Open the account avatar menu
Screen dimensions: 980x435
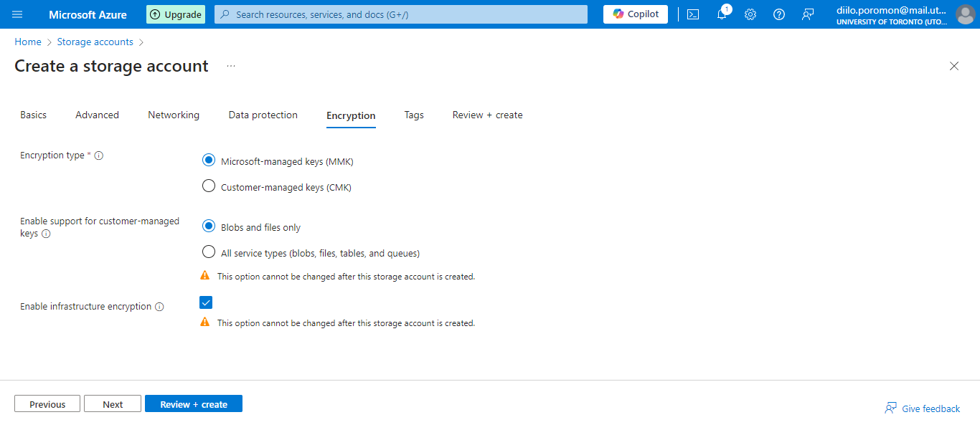(965, 14)
